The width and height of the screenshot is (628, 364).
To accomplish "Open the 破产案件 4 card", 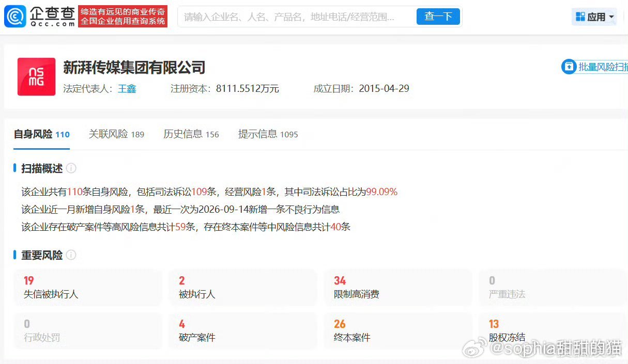I will coord(242,331).
